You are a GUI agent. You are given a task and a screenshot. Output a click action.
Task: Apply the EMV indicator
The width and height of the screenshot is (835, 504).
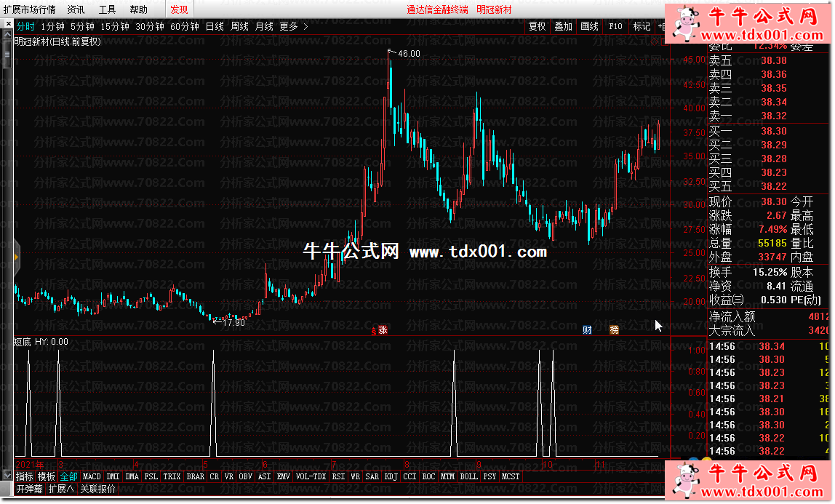[x=284, y=476]
